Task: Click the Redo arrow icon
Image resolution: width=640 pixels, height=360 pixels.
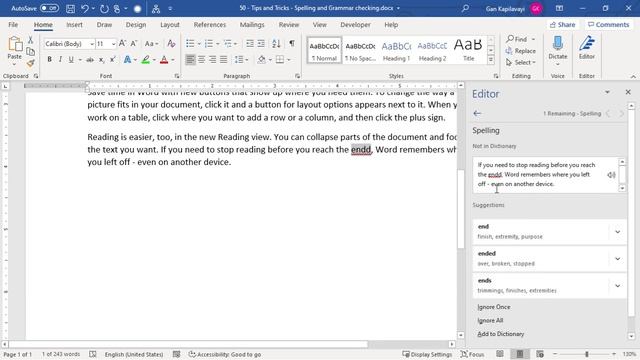Action: [104, 8]
